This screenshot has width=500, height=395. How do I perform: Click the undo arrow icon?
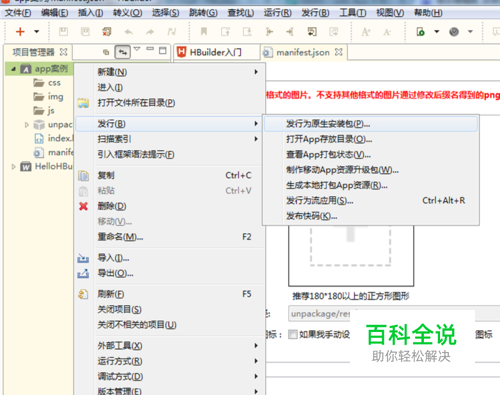[129, 32]
